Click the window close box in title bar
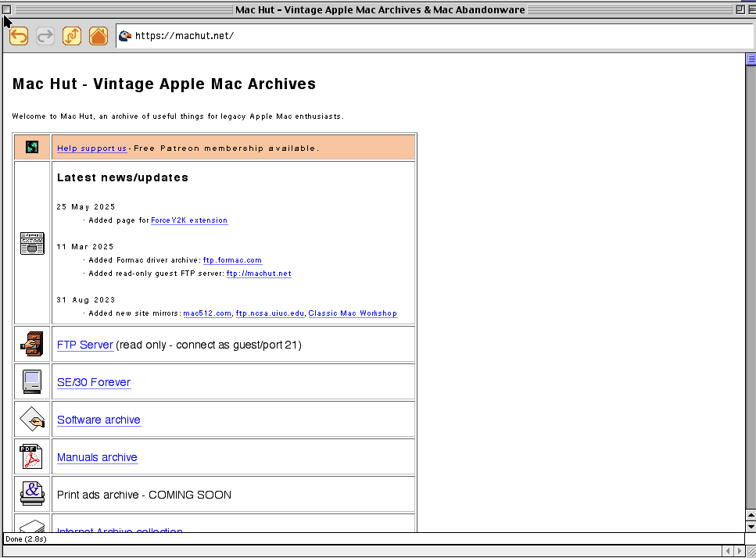The height and width of the screenshot is (558, 756). coord(7,9)
